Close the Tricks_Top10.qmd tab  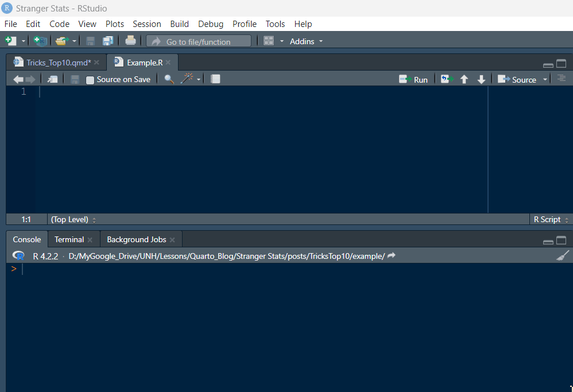[x=96, y=63]
